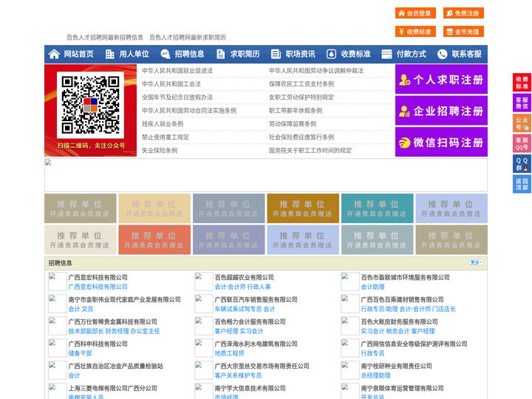Open 总经理助理 job link
This screenshot has width=532, height=399.
[375, 375]
